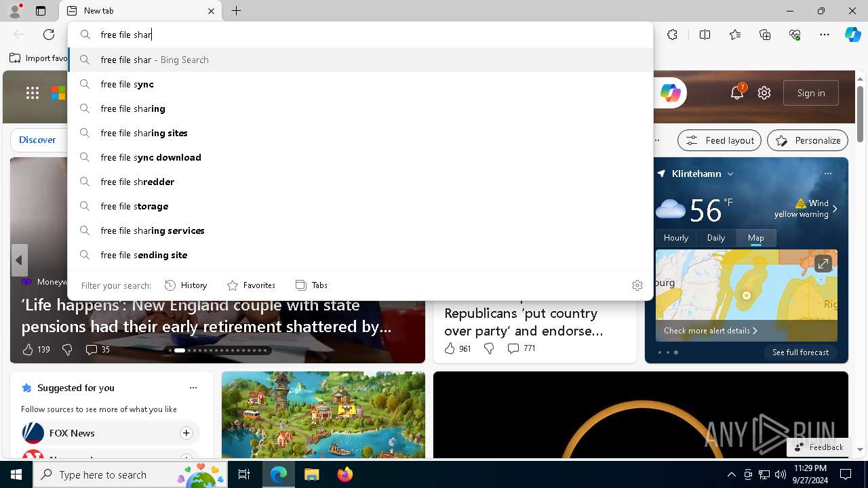Launch Firefox from the taskbar
The image size is (868, 488).
click(344, 474)
